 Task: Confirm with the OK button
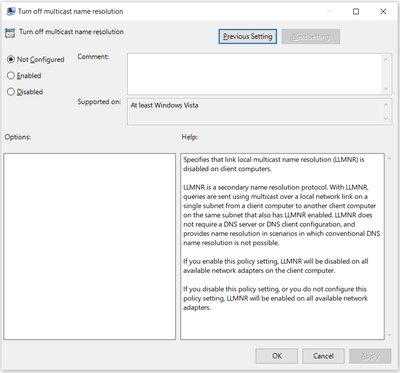277,356
